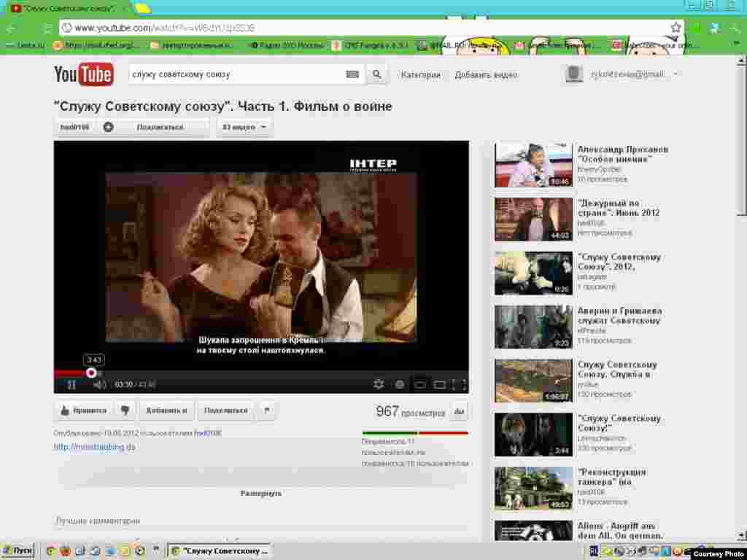
Task: Select the Добавить видео menu item
Action: point(486,74)
